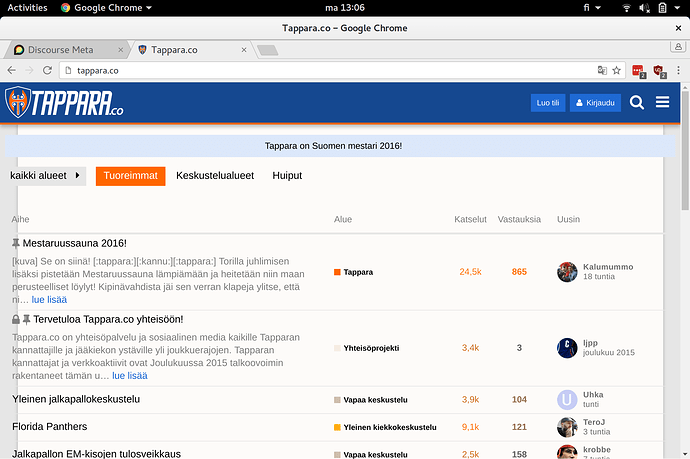690x459 pixels.
Task: Switch to Discourse Meta browser tab
Action: tap(66, 50)
